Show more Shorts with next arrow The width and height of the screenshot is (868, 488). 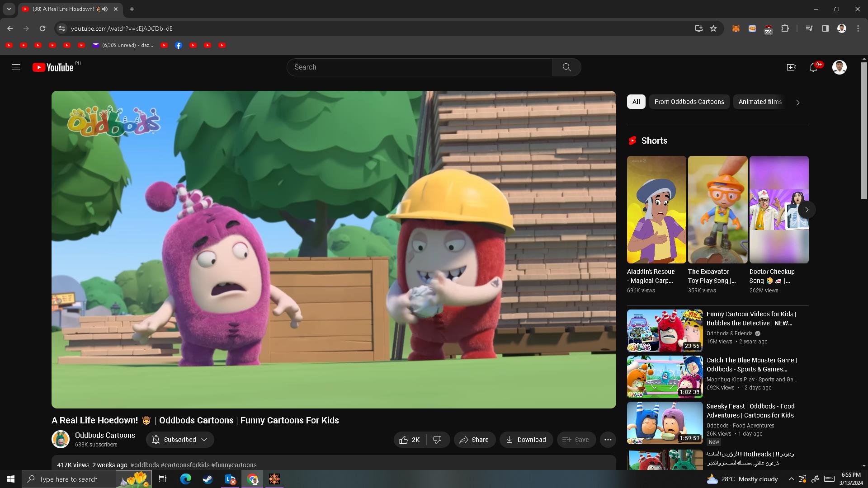click(x=807, y=210)
